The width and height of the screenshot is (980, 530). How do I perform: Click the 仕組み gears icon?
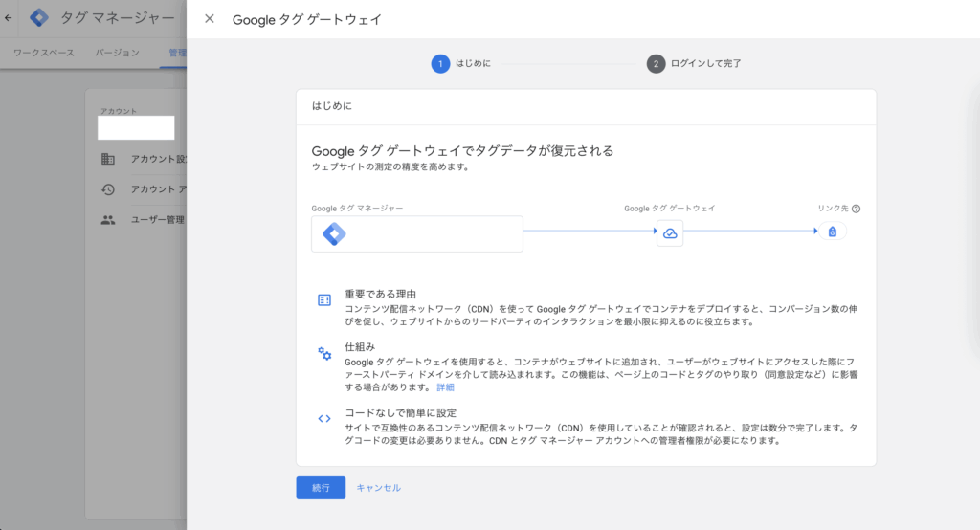[x=324, y=353]
